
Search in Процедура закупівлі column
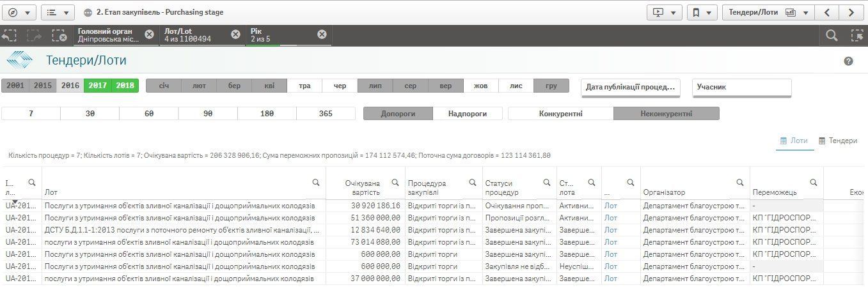pos(473,183)
